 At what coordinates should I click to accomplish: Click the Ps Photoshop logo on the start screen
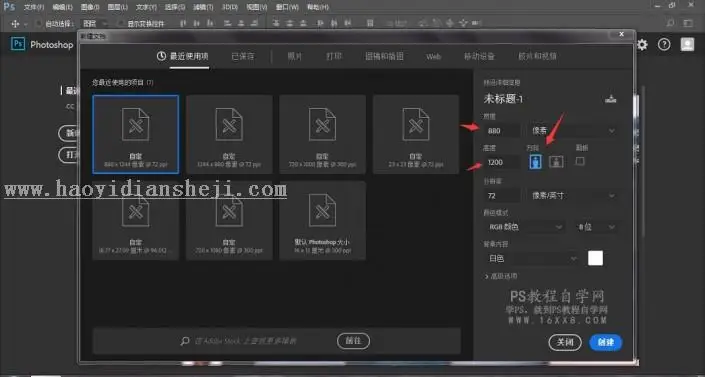point(18,44)
